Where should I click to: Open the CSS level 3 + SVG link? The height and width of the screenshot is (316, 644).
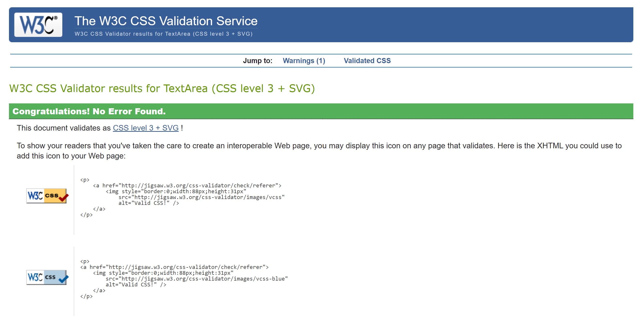coord(145,128)
